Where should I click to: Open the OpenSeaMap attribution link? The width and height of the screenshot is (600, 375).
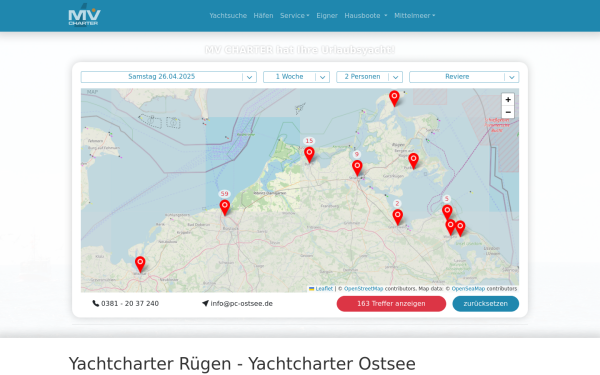click(x=468, y=289)
